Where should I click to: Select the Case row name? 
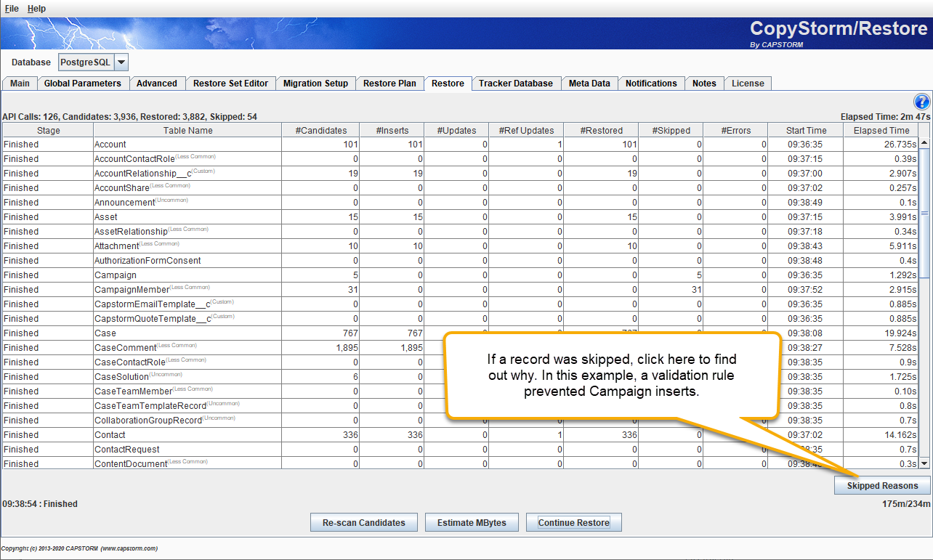(105, 333)
